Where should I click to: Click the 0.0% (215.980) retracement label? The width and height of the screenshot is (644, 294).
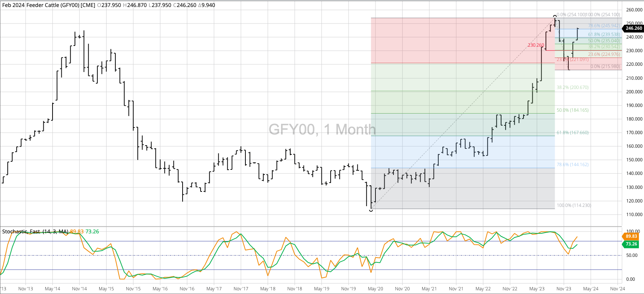click(x=605, y=67)
